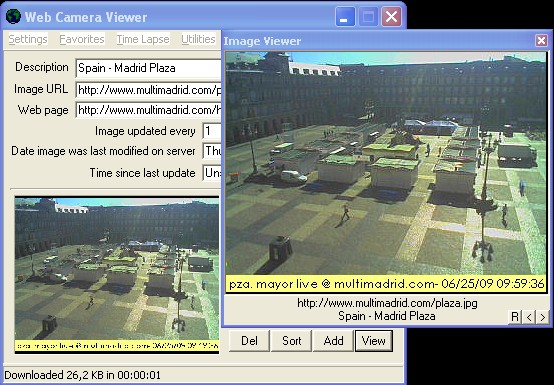Go to next image with right arrow

542,317
